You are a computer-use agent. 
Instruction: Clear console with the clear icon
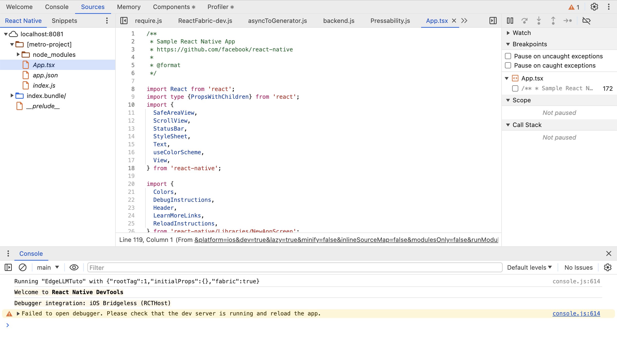[23, 268]
